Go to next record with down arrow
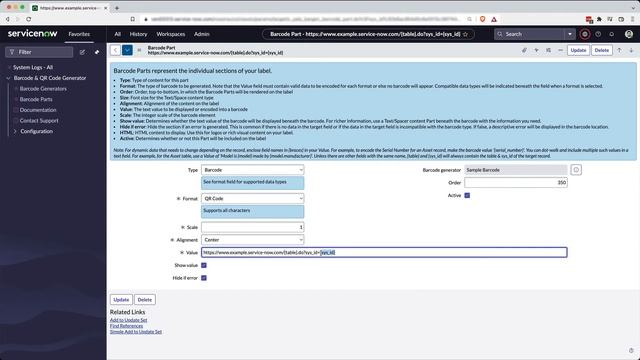The width and height of the screenshot is (640, 360). [x=631, y=50]
